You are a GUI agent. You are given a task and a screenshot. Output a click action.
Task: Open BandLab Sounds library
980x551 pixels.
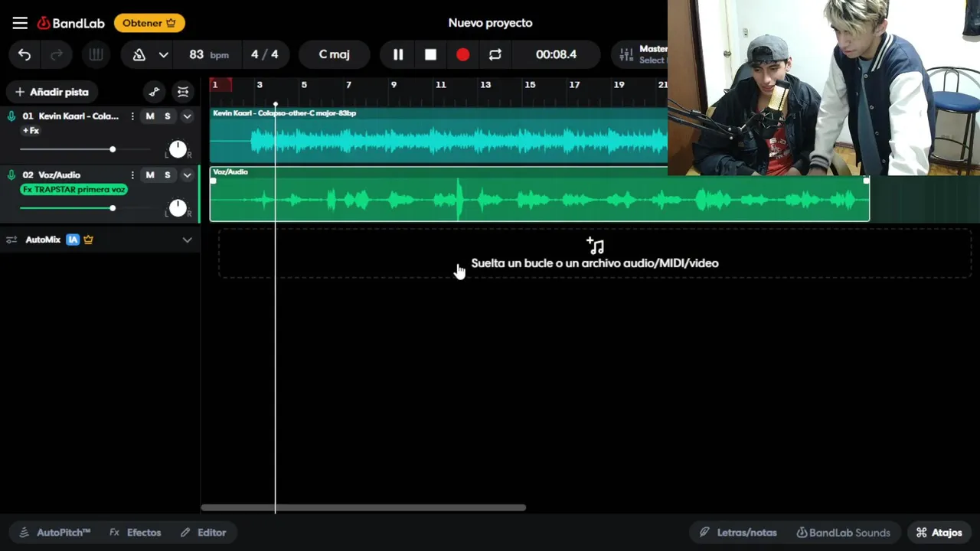[843, 533]
